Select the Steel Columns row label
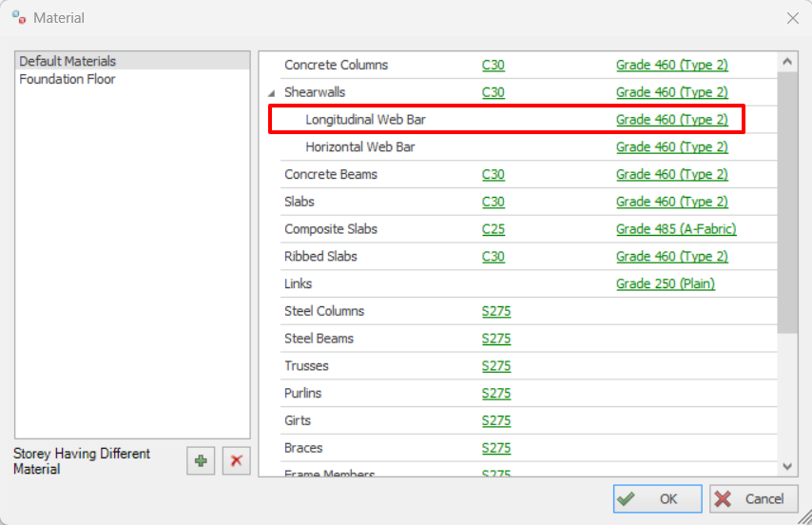This screenshot has width=812, height=525. (x=324, y=312)
